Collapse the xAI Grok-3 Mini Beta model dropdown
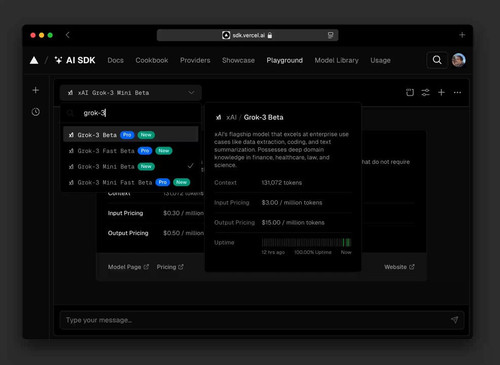 [x=131, y=93]
